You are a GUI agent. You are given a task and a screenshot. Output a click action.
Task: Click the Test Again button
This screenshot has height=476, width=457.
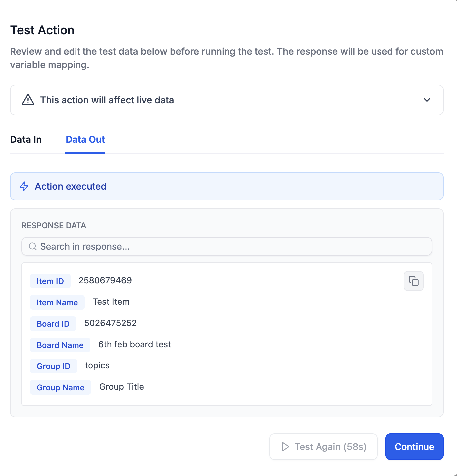(323, 447)
